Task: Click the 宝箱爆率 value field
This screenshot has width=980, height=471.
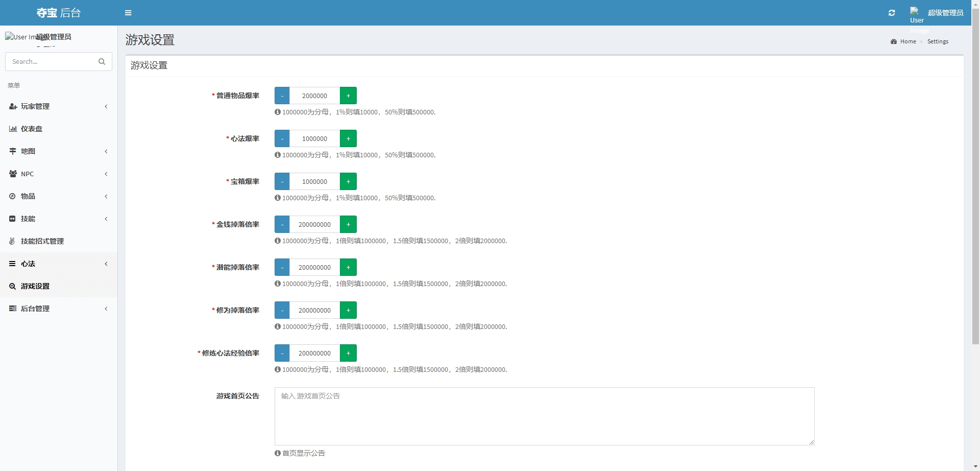Action: (x=314, y=181)
